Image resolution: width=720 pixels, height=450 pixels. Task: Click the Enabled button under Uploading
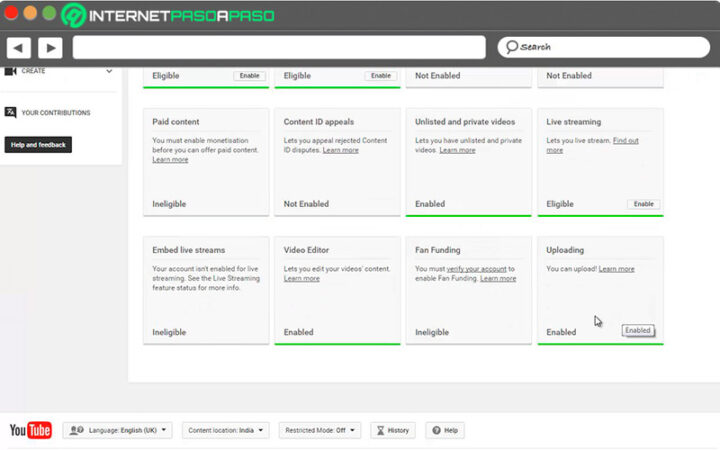(637, 331)
